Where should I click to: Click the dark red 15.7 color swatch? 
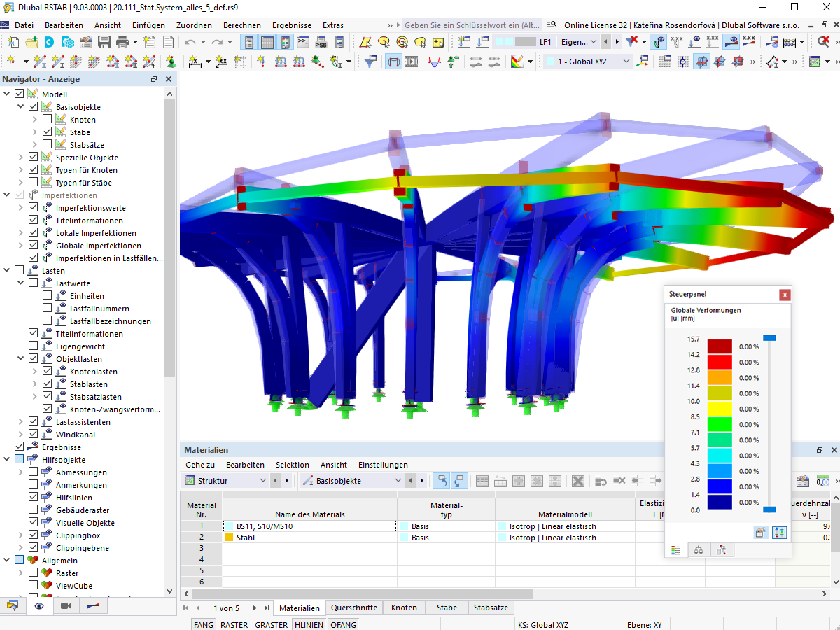click(720, 346)
